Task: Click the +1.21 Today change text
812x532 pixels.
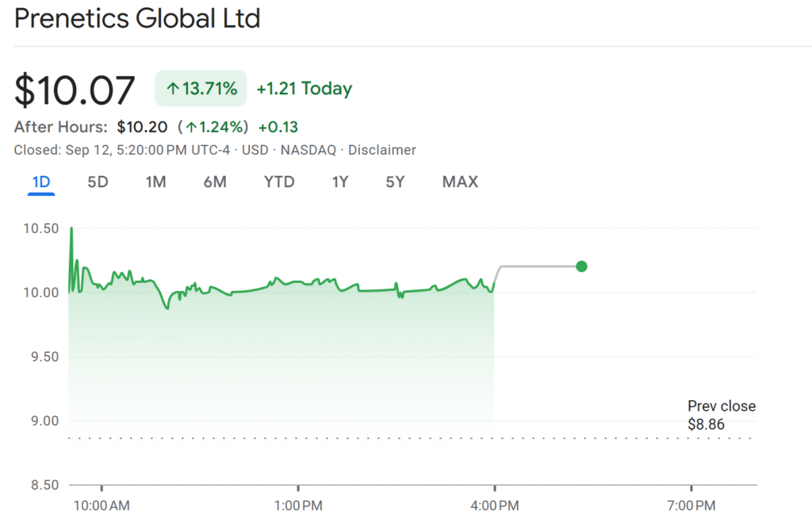Action: (304, 89)
